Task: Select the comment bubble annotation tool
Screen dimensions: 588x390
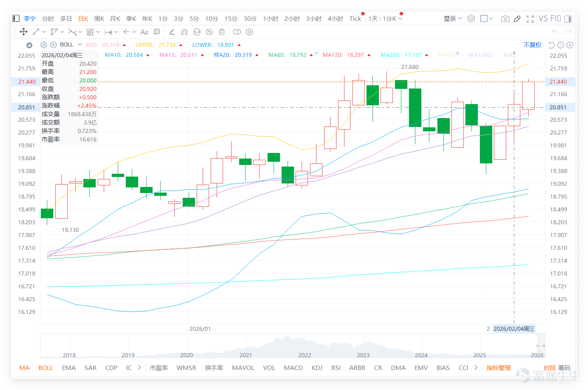Action: (157, 32)
